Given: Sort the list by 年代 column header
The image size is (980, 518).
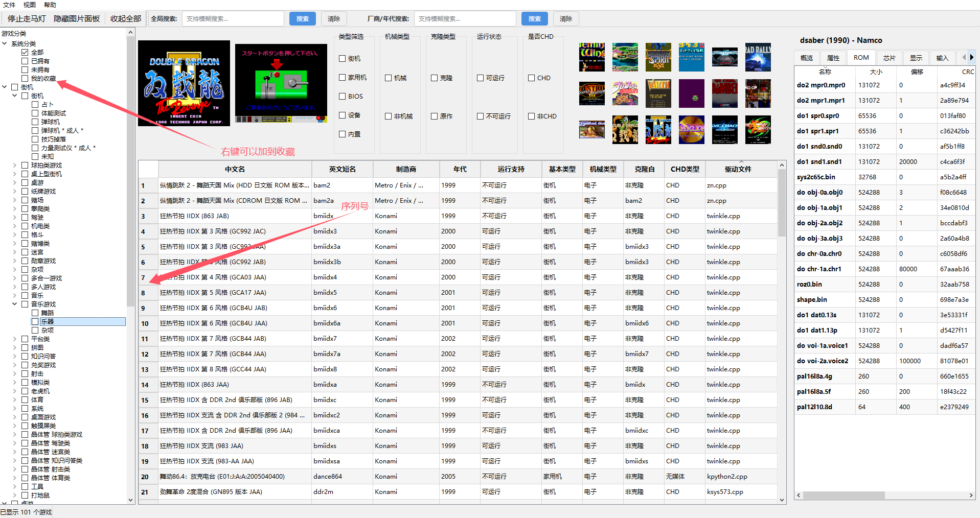Looking at the screenshot, I should (460, 169).
